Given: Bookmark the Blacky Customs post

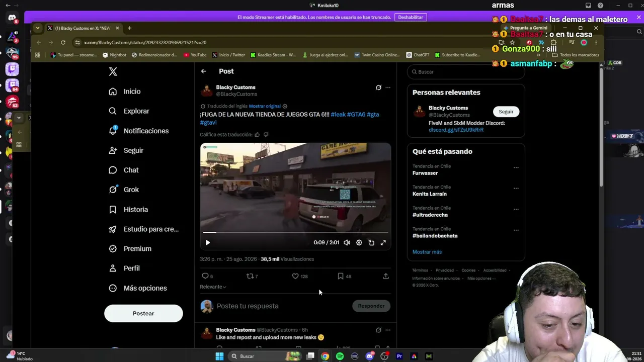Looking at the screenshot, I should tap(341, 276).
